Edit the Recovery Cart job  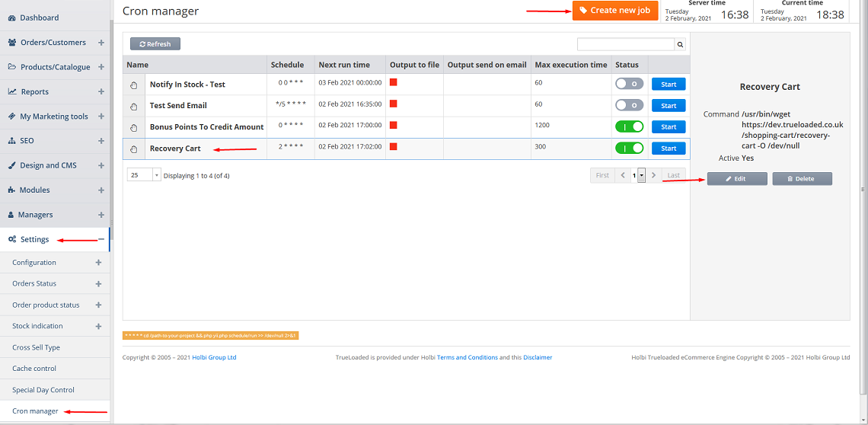pos(736,179)
